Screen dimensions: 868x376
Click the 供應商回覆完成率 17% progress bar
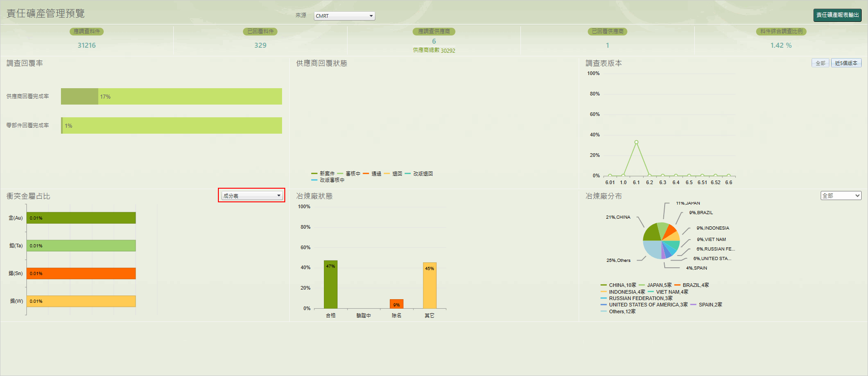click(x=172, y=96)
